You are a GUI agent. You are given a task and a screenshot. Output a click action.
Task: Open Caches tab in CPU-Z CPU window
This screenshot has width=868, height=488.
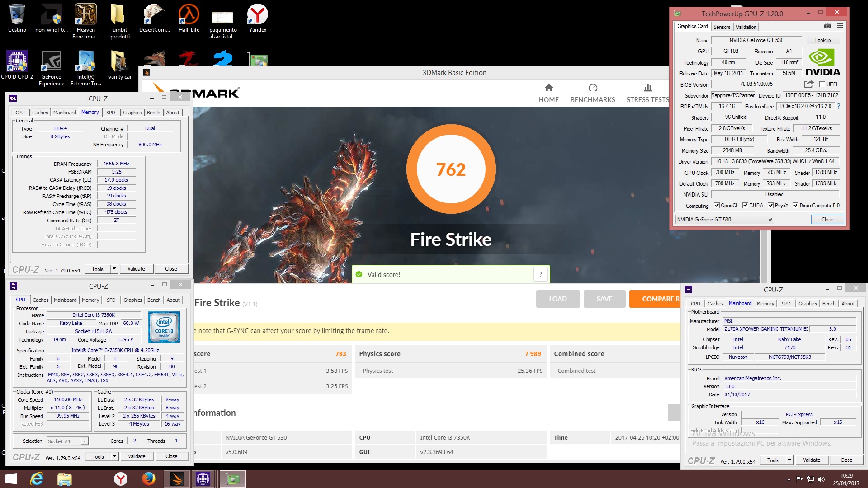40,300
